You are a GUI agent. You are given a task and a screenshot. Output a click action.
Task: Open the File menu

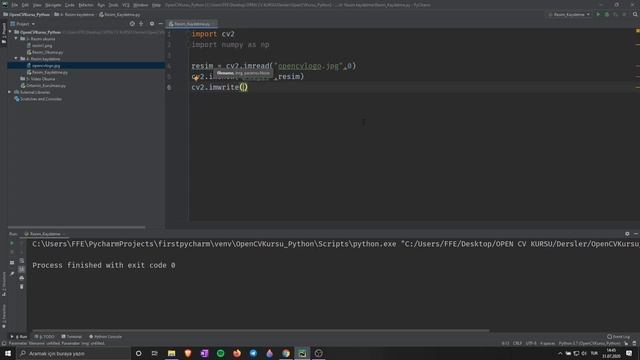[x=15, y=5]
